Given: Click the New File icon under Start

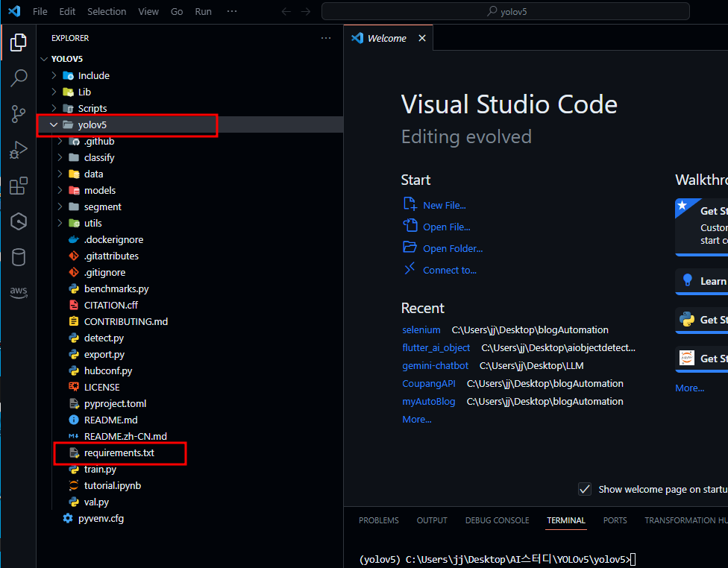Looking at the screenshot, I should (409, 204).
